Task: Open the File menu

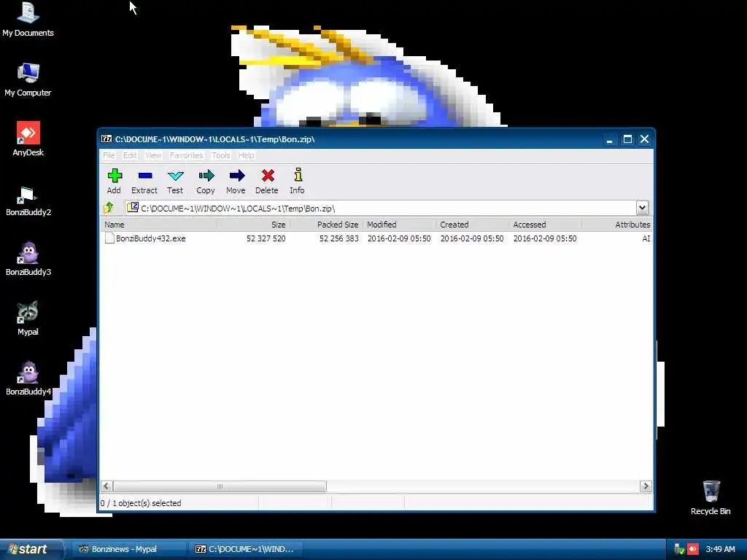Action: pyautogui.click(x=109, y=155)
